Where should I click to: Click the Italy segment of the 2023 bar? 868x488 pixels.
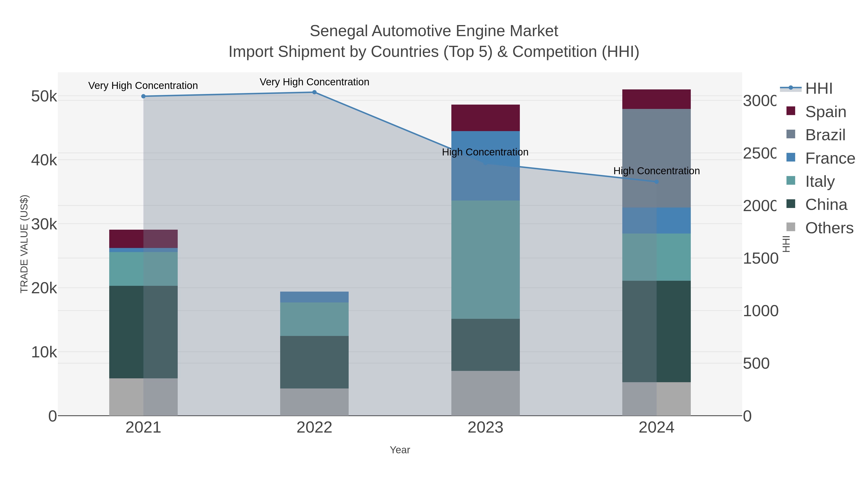pos(486,260)
